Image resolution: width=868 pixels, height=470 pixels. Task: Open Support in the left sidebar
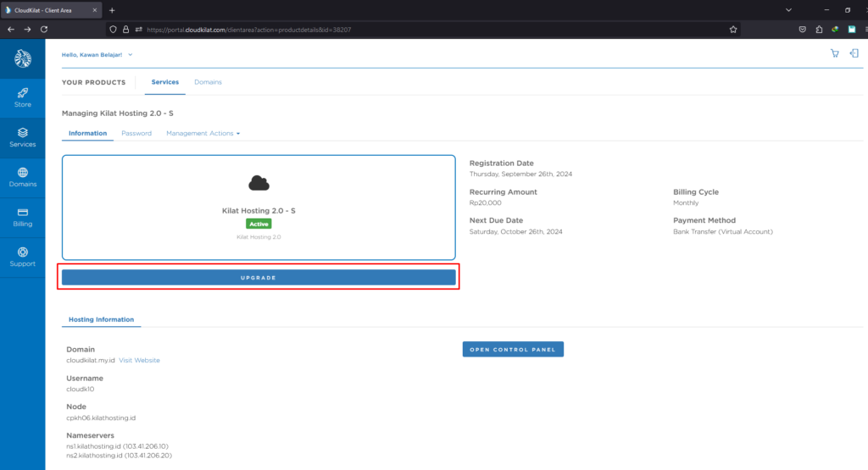point(23,257)
